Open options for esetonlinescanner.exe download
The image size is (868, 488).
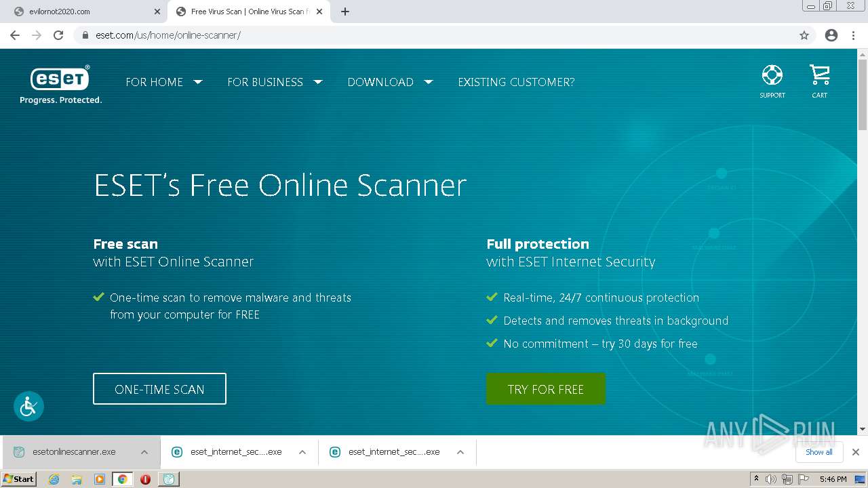144,452
